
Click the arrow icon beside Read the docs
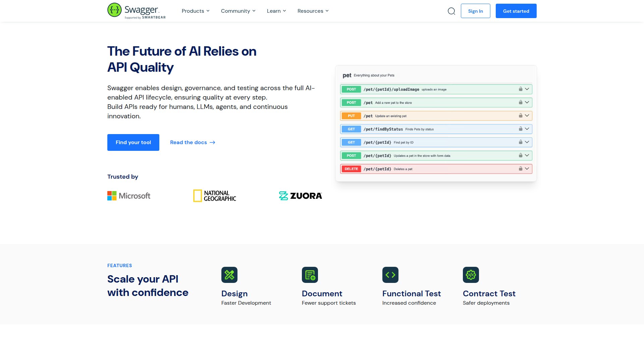click(x=212, y=142)
